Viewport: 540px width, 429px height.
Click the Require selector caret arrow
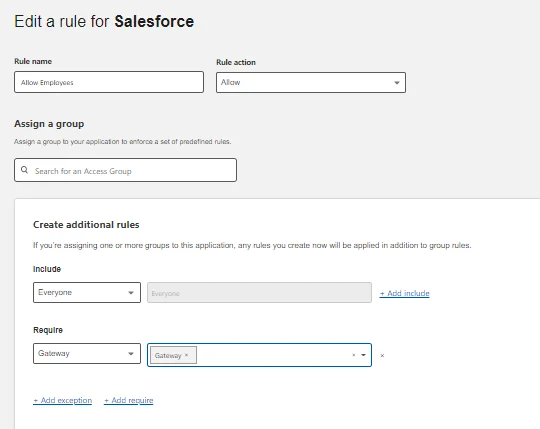131,354
